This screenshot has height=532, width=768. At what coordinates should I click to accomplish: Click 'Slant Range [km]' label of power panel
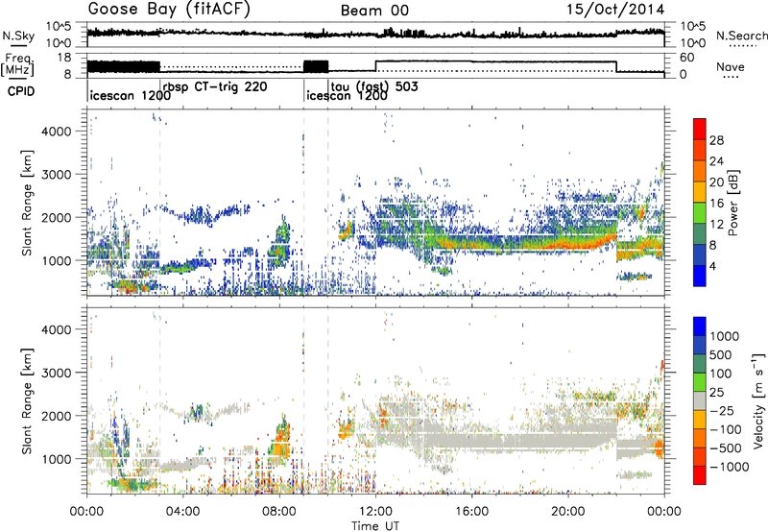pos(27,203)
